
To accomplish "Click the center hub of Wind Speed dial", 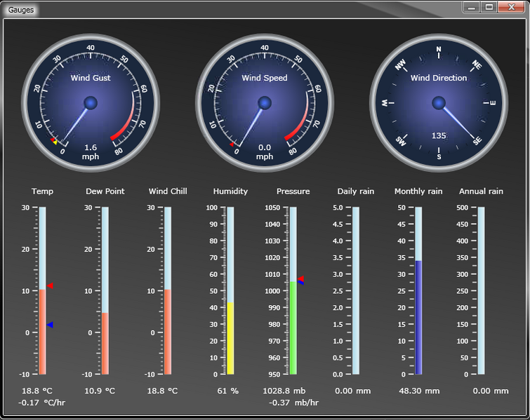I will click(x=265, y=104).
